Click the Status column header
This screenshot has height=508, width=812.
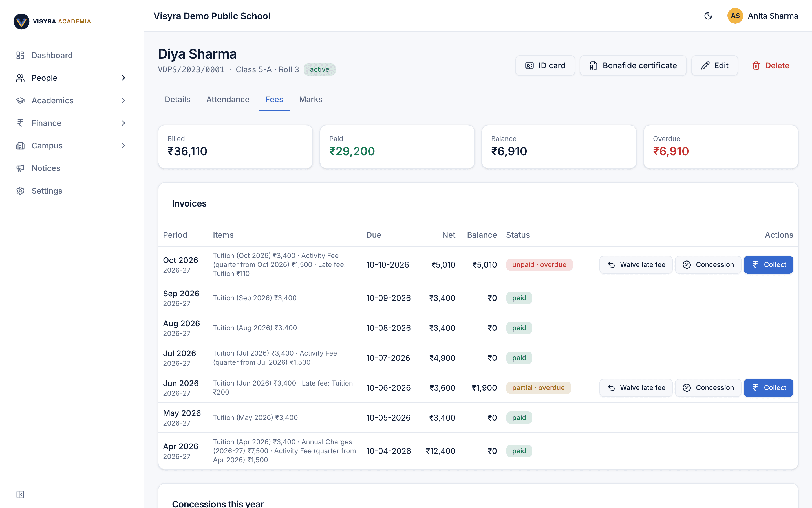point(518,235)
